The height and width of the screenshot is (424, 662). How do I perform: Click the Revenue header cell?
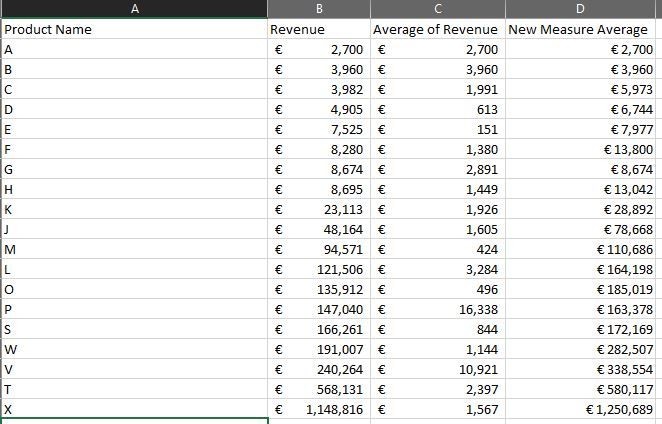[x=319, y=29]
